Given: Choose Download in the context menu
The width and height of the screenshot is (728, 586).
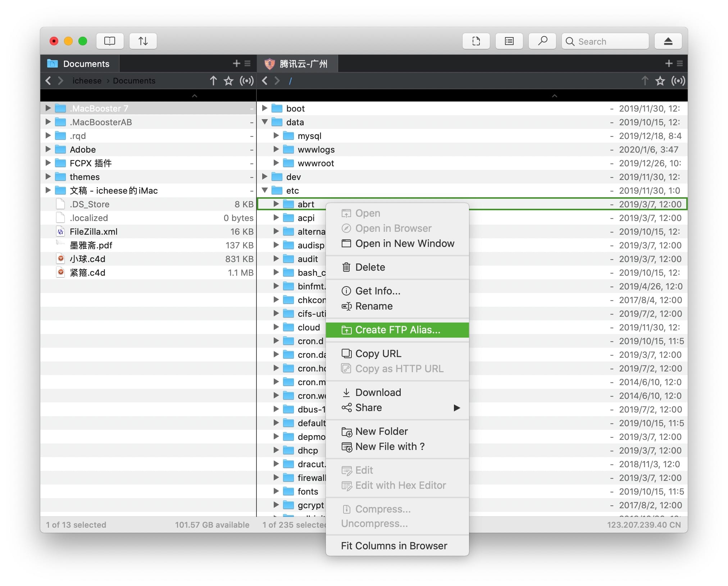Looking at the screenshot, I should tap(378, 393).
